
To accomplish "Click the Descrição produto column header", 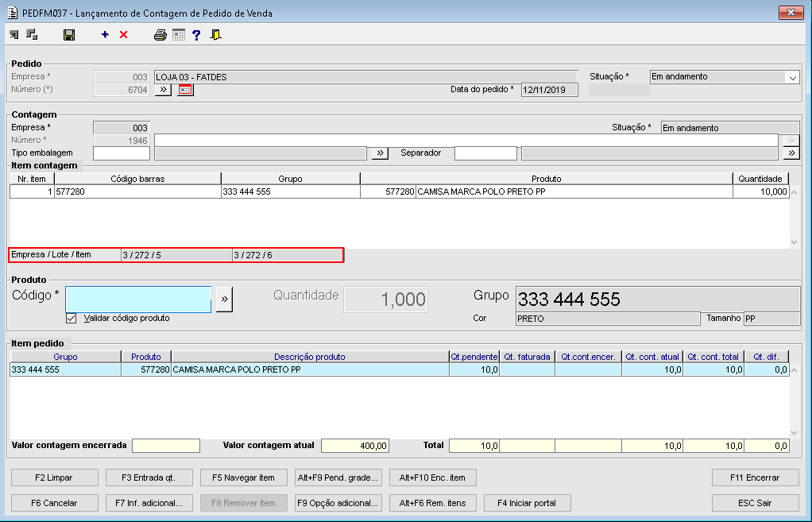I will pyautogui.click(x=310, y=357).
